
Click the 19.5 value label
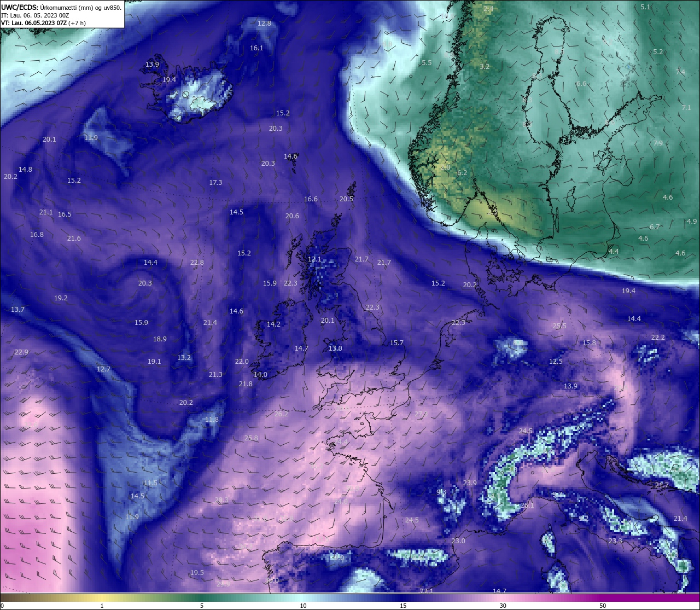[197, 572]
